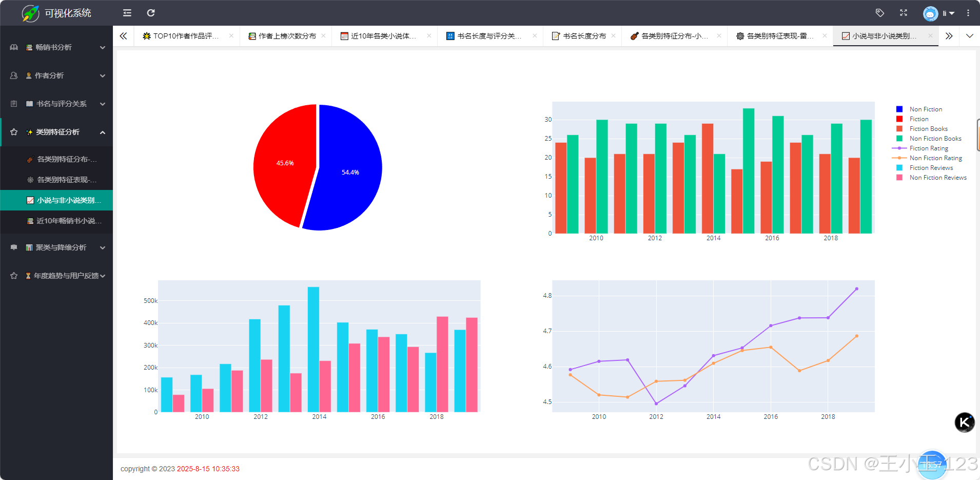Click the tag icon in the top bar
980x480 pixels.
pos(880,13)
